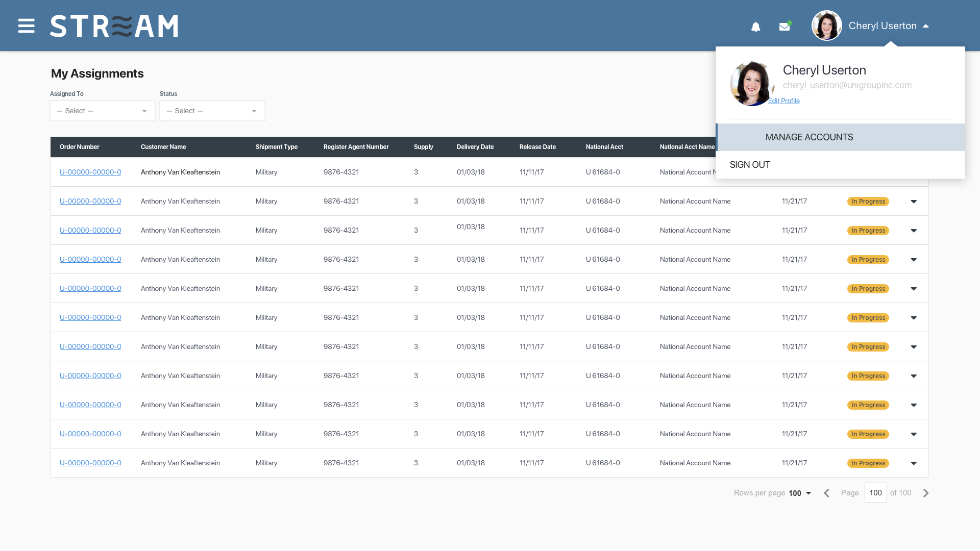Change Rows per page 100 dropdown
The height and width of the screenshot is (551, 980).
(x=799, y=493)
